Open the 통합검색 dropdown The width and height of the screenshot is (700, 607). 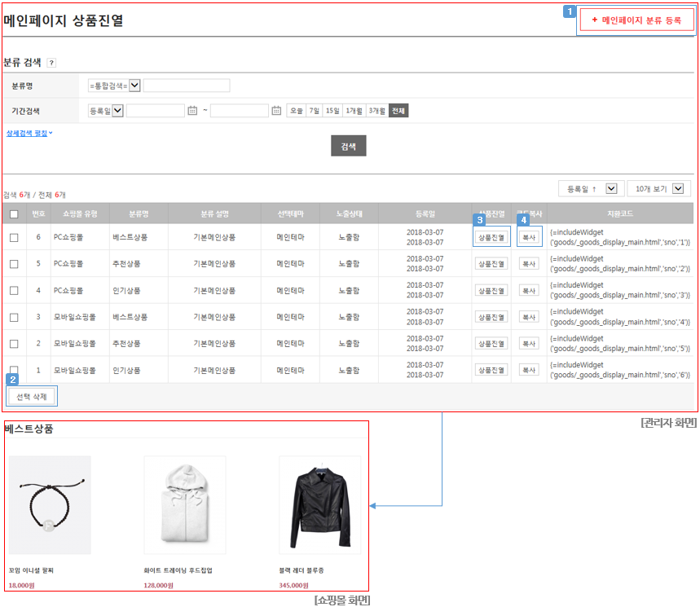click(x=114, y=86)
